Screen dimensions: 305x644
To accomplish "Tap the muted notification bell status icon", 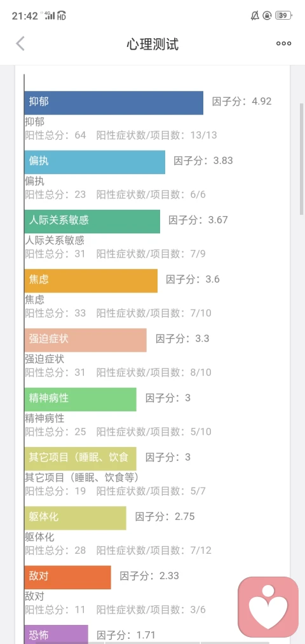I will 255,16.
